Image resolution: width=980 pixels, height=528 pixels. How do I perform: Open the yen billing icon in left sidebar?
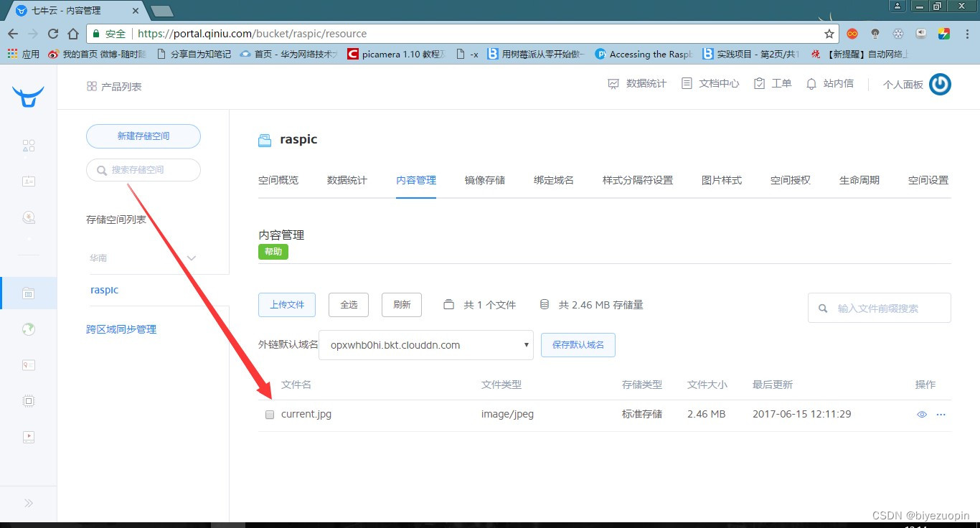click(x=29, y=217)
